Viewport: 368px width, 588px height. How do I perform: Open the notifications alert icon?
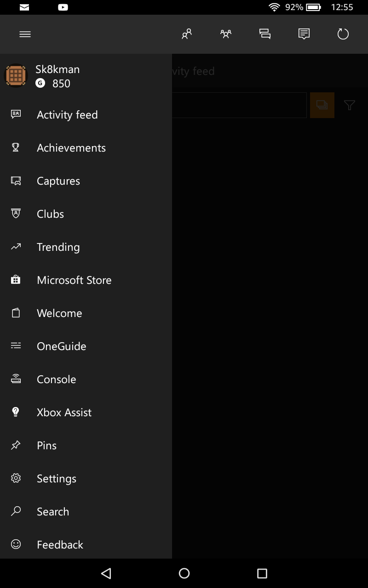coord(304,34)
